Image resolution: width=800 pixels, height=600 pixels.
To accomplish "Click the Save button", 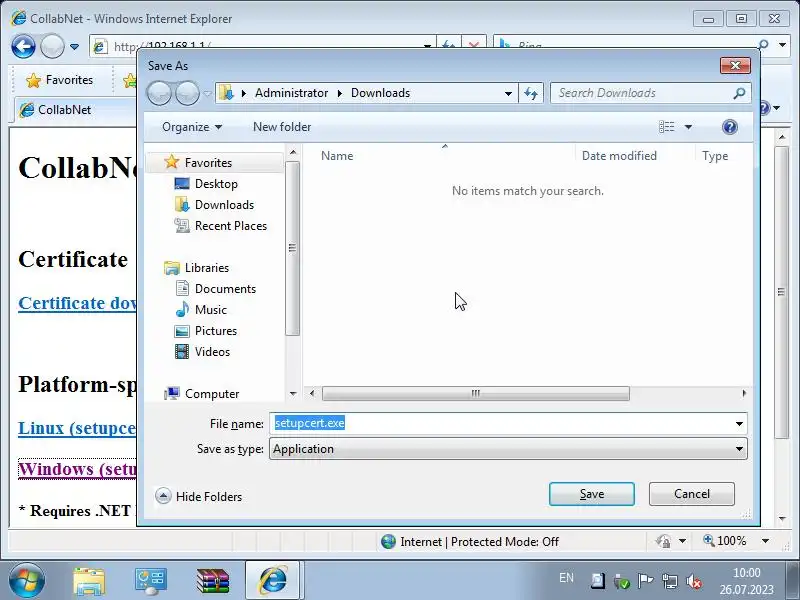I will [x=591, y=494].
